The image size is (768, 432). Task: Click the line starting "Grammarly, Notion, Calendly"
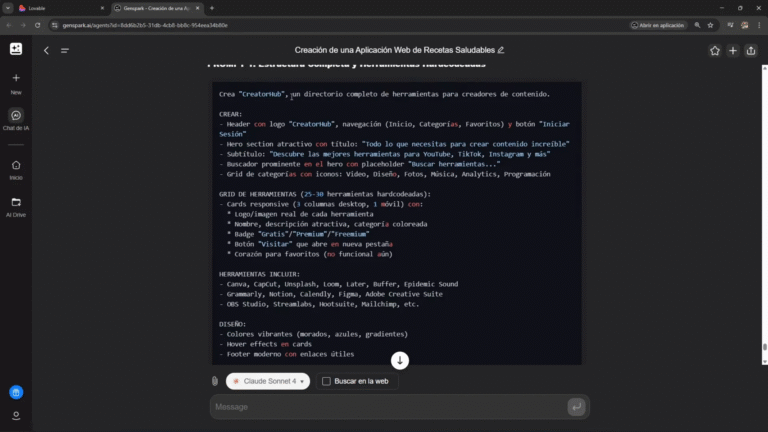click(x=331, y=294)
